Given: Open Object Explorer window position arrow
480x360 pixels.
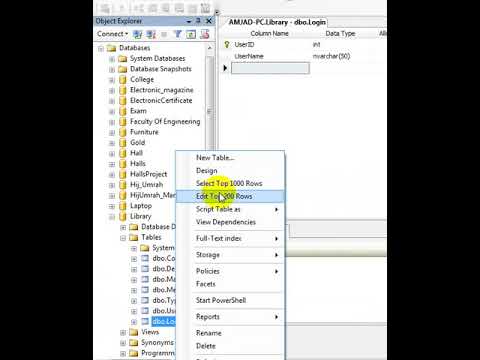Looking at the screenshot, I should click(x=189, y=21).
